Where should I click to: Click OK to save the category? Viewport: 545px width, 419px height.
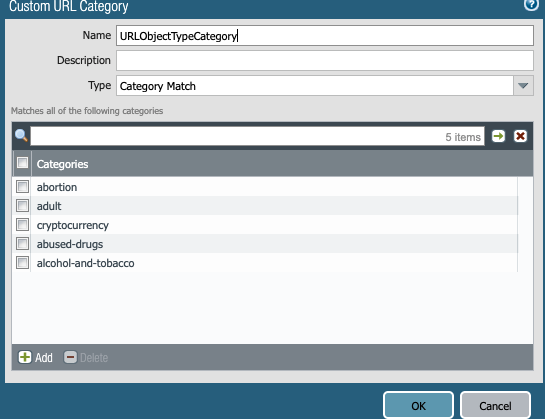[418, 405]
